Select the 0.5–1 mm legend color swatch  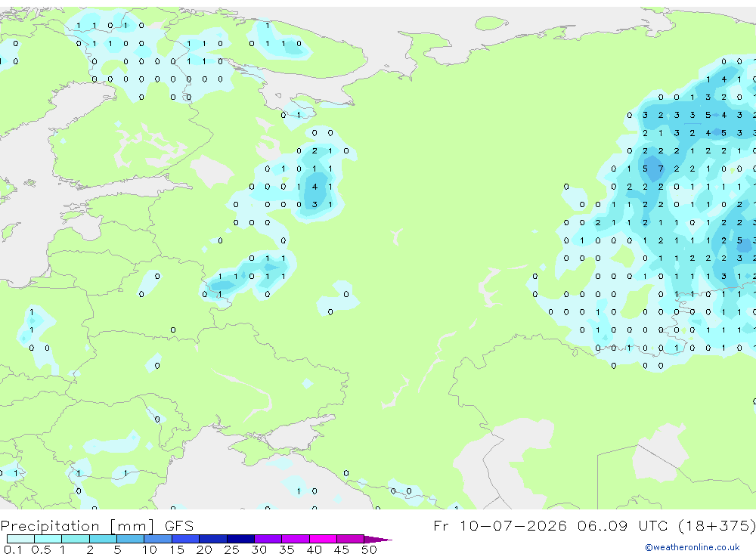click(x=48, y=539)
